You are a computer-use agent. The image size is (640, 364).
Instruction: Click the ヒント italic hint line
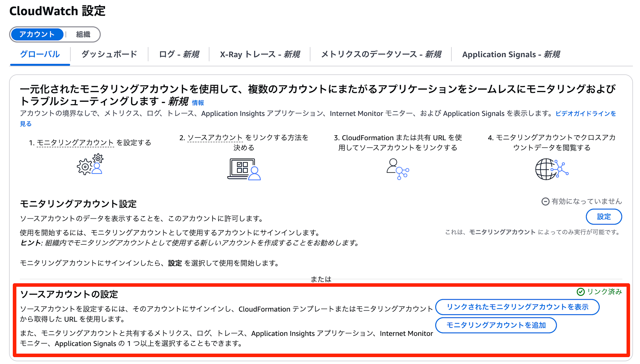pyautogui.click(x=189, y=243)
